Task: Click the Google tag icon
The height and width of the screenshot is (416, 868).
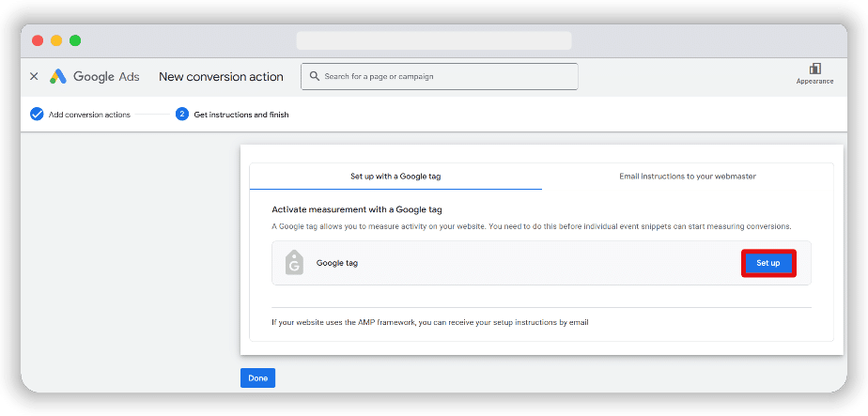Action: (295, 263)
